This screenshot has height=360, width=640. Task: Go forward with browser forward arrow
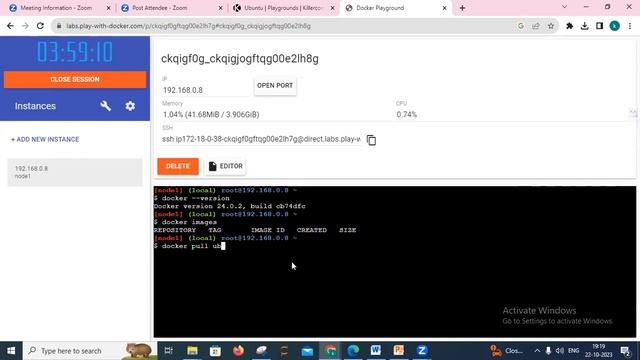click(x=25, y=26)
